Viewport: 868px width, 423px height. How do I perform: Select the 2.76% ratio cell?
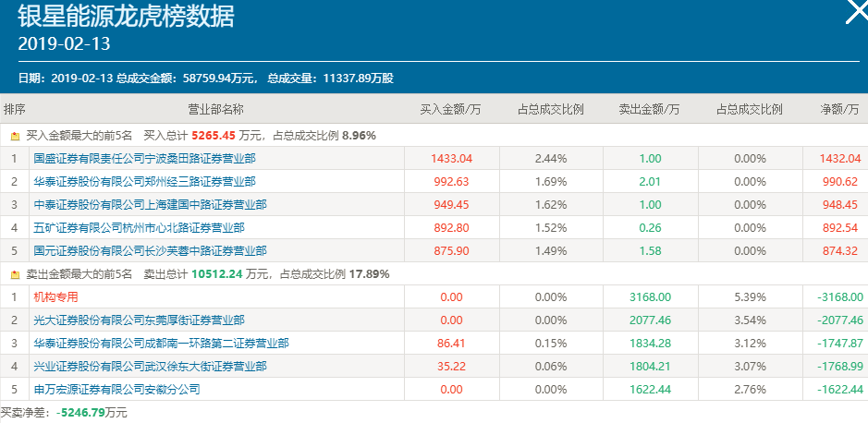click(750, 390)
